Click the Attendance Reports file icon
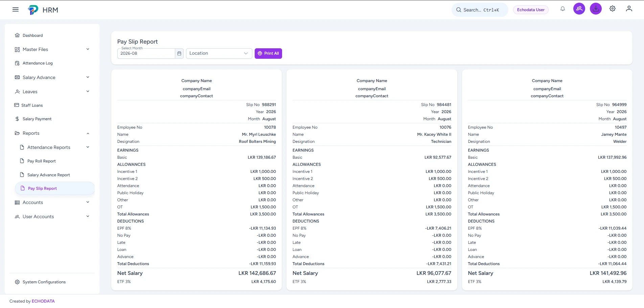This screenshot has height=308, width=644. click(x=22, y=147)
